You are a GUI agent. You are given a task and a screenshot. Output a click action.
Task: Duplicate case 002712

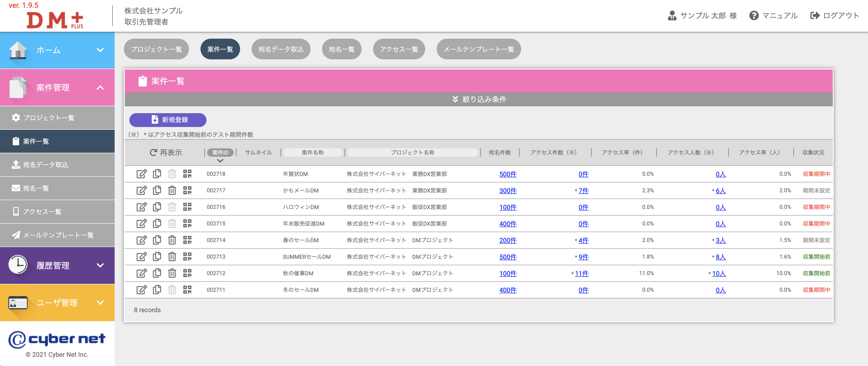[157, 273]
